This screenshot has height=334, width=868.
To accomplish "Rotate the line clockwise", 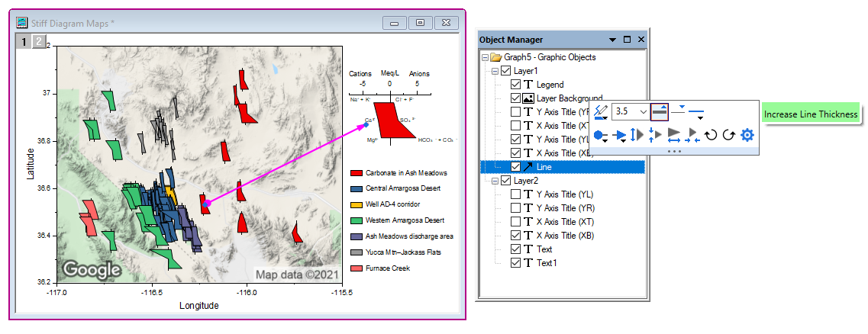I will tap(728, 136).
